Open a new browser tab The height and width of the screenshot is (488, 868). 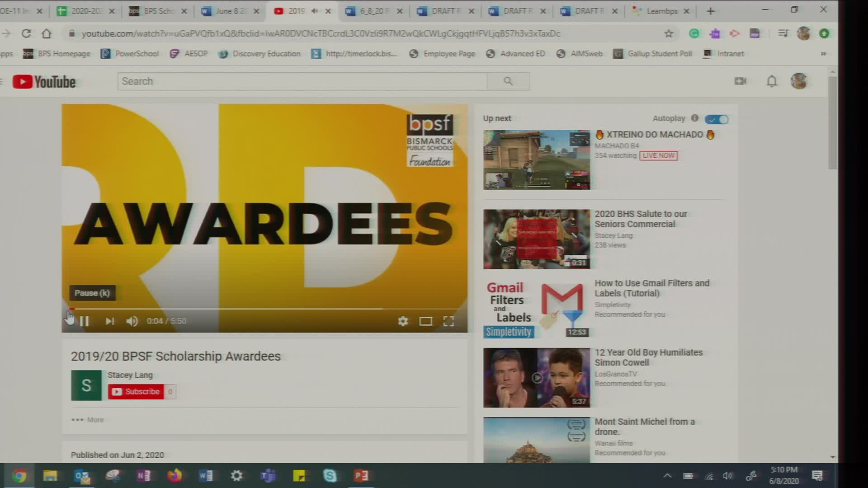tap(710, 11)
